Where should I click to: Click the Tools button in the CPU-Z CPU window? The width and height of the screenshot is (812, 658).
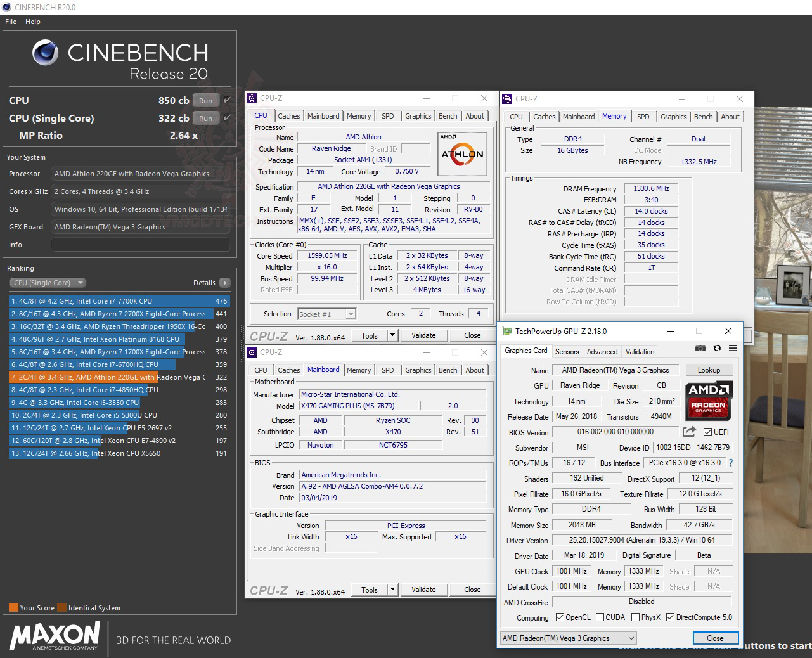[370, 335]
